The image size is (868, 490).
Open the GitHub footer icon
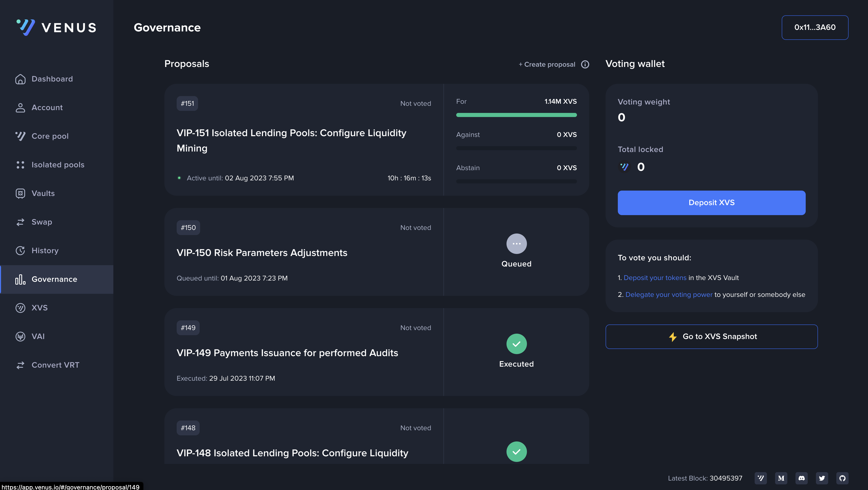pos(842,478)
